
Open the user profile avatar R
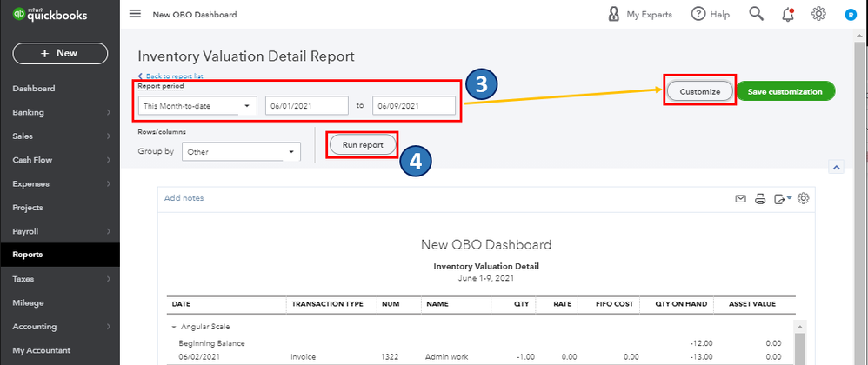coord(851,15)
